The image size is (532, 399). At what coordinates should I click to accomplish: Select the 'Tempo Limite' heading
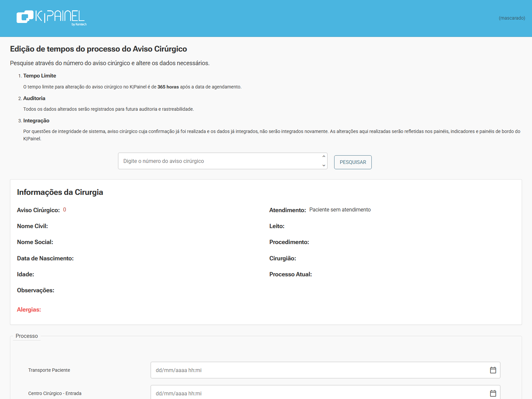coord(40,76)
